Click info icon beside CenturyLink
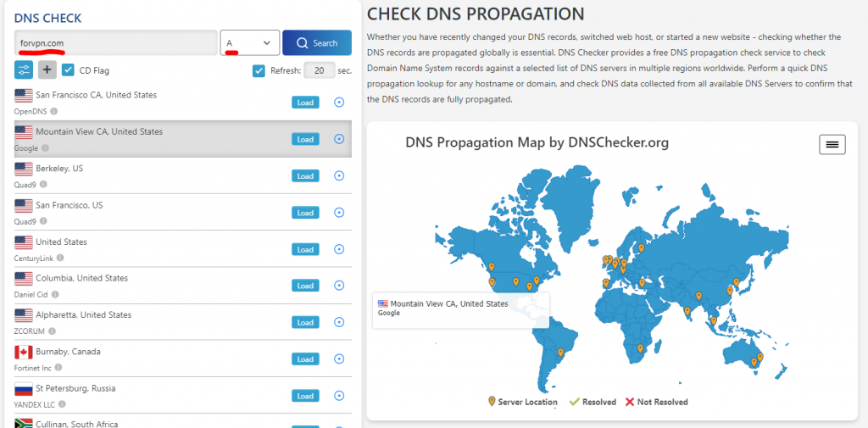 (60, 258)
